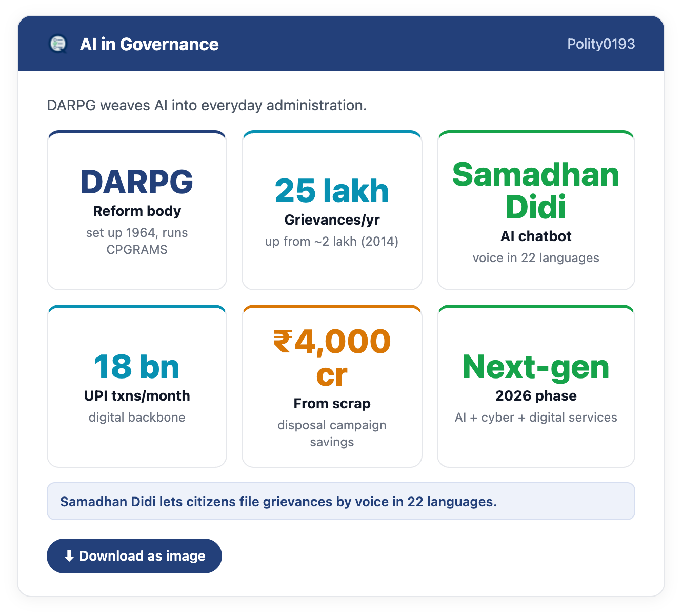
Task: Click the AI in Governance title
Action: pyautogui.click(x=149, y=44)
